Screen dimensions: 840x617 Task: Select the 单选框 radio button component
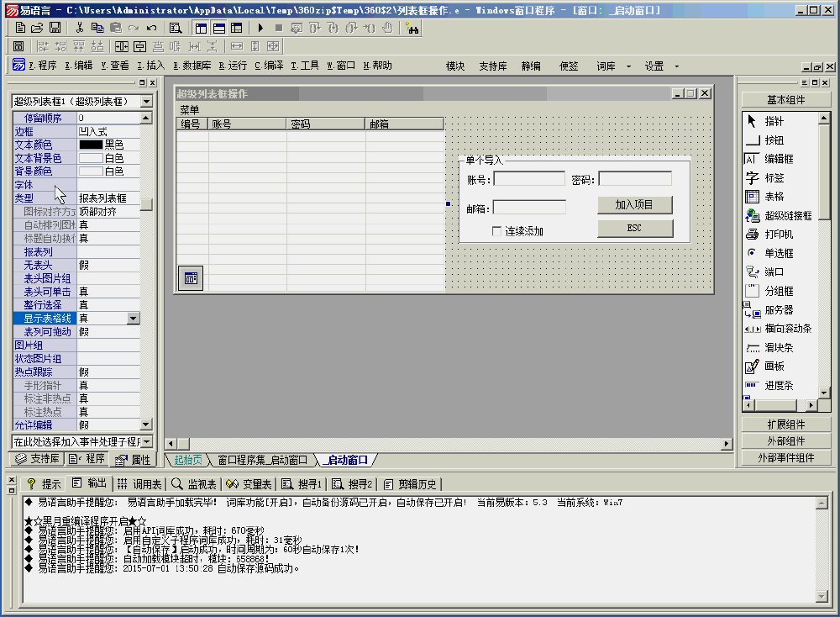tap(780, 253)
